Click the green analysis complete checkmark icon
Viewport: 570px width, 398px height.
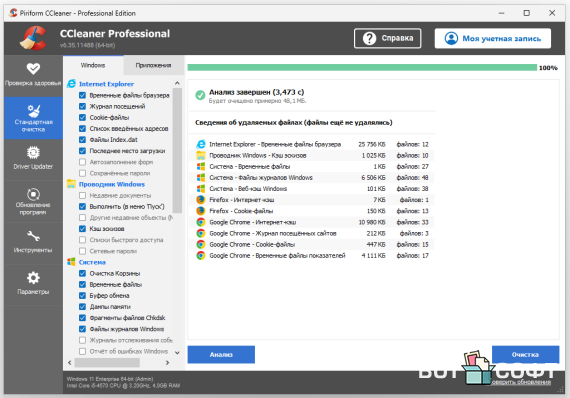[x=200, y=95]
